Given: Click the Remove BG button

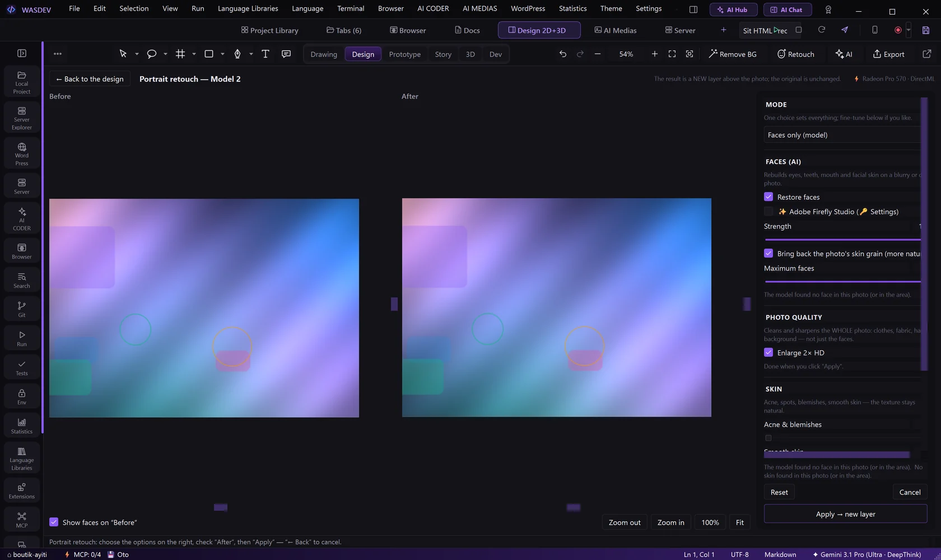Looking at the screenshot, I should tap(733, 54).
